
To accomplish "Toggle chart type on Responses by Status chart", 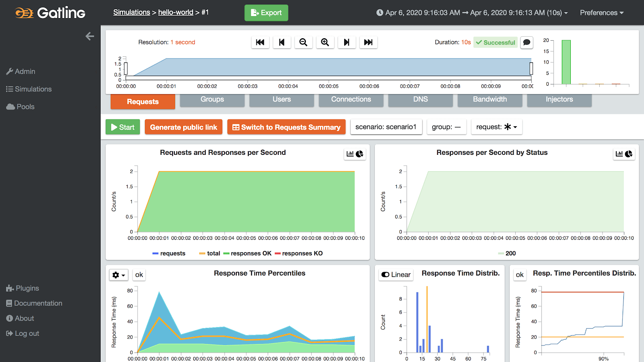I will click(x=624, y=154).
